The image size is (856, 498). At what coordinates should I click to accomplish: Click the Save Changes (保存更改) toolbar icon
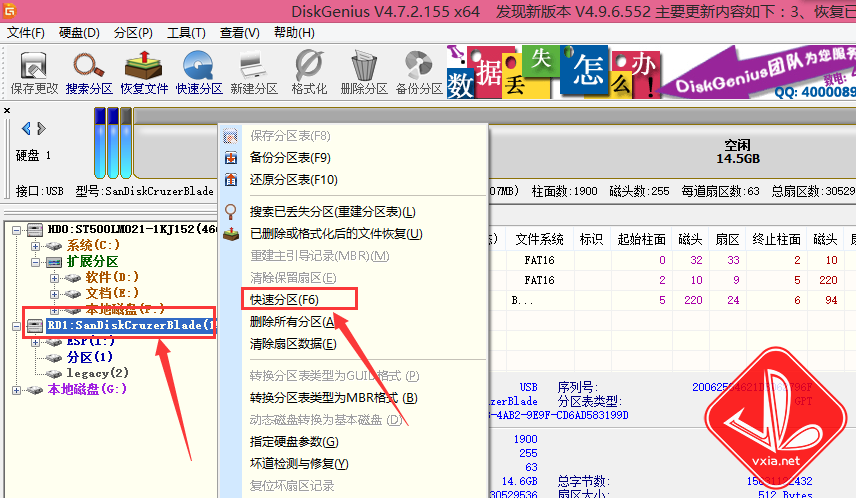point(33,73)
